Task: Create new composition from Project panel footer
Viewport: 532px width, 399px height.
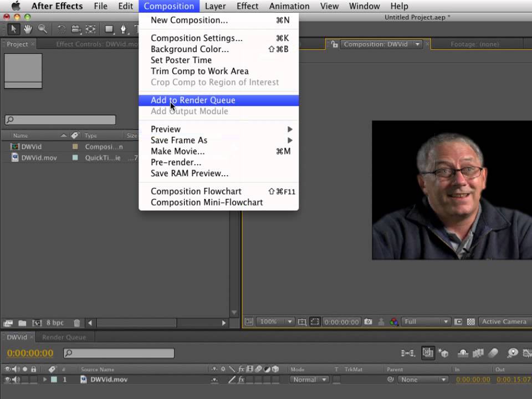Action: (x=37, y=323)
